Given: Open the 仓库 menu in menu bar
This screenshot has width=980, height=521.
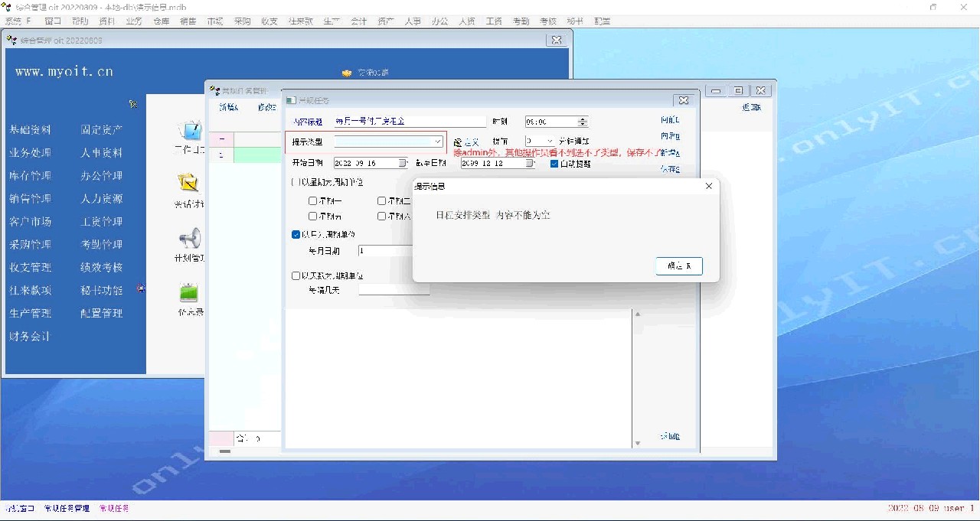Looking at the screenshot, I should click(161, 21).
